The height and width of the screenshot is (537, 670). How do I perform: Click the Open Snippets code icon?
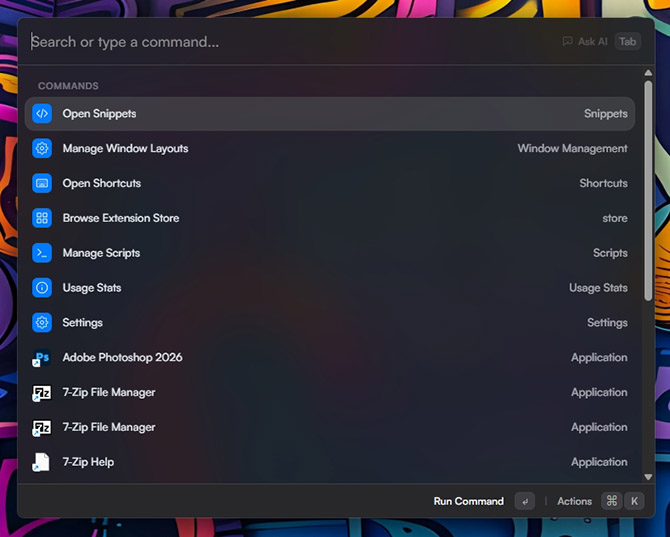tap(42, 114)
